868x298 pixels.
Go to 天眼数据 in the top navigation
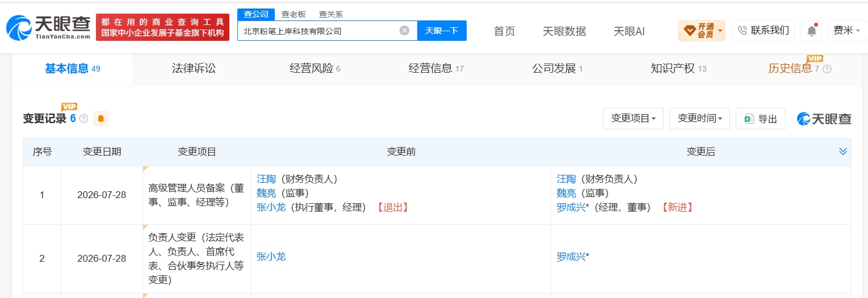point(564,31)
